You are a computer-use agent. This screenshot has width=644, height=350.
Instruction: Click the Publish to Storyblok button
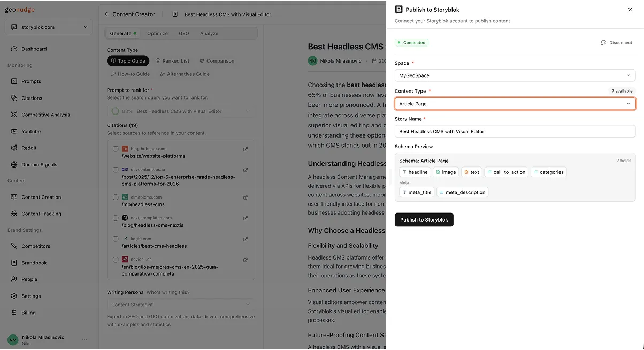click(424, 219)
